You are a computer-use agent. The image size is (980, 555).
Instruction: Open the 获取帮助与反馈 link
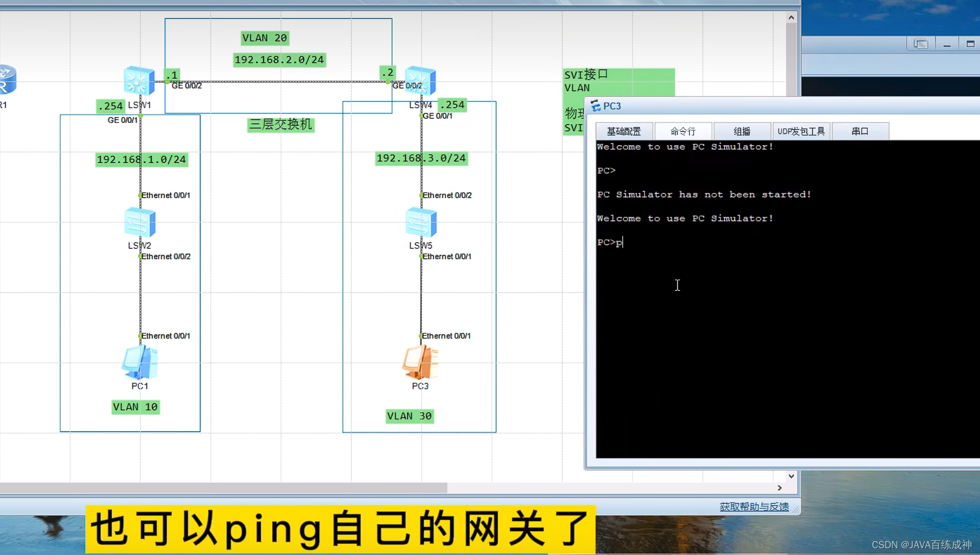click(754, 507)
